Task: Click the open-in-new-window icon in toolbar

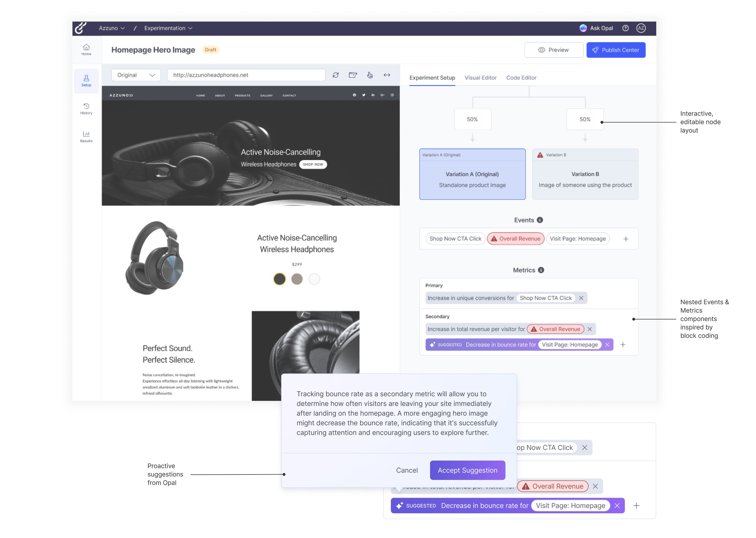Action: pos(353,75)
